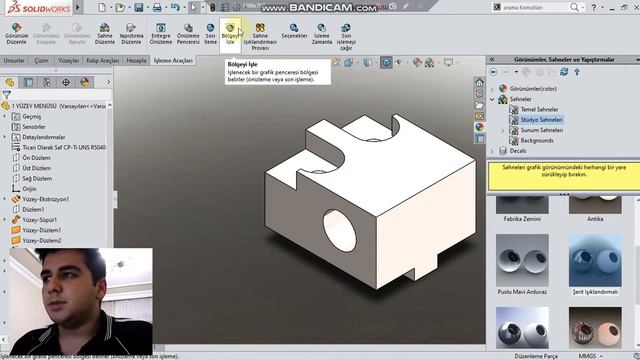Open Sahne Düzenle scene editor
The width and height of the screenshot is (640, 360).
click(104, 33)
